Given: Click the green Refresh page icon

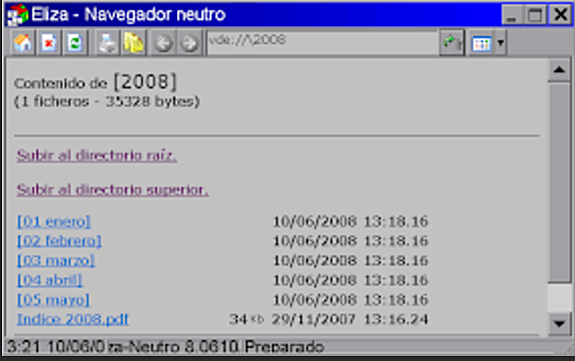Looking at the screenshot, I should pyautogui.click(x=75, y=43).
